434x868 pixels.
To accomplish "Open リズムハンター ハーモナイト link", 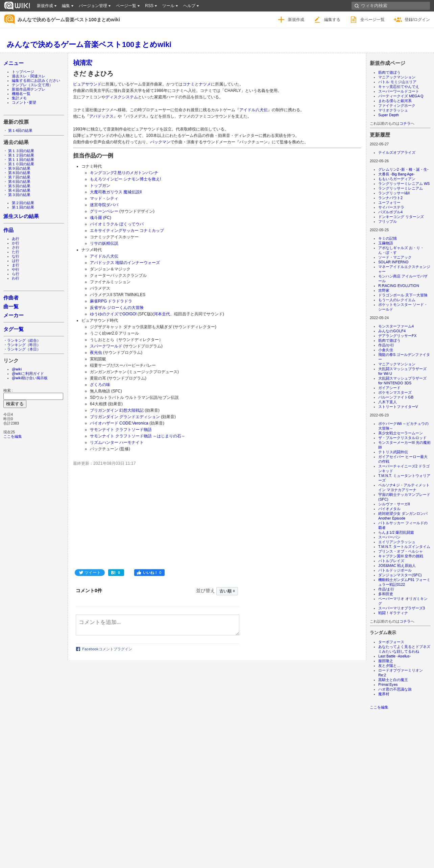I will click(117, 442).
